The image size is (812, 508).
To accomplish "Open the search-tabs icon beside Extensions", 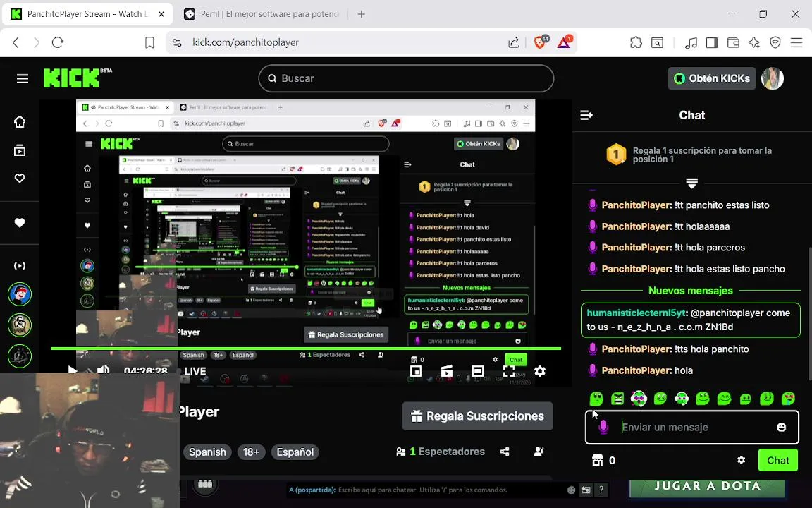I will coord(657,42).
